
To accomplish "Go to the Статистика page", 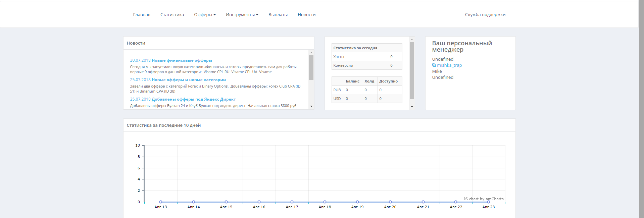I will (172, 15).
